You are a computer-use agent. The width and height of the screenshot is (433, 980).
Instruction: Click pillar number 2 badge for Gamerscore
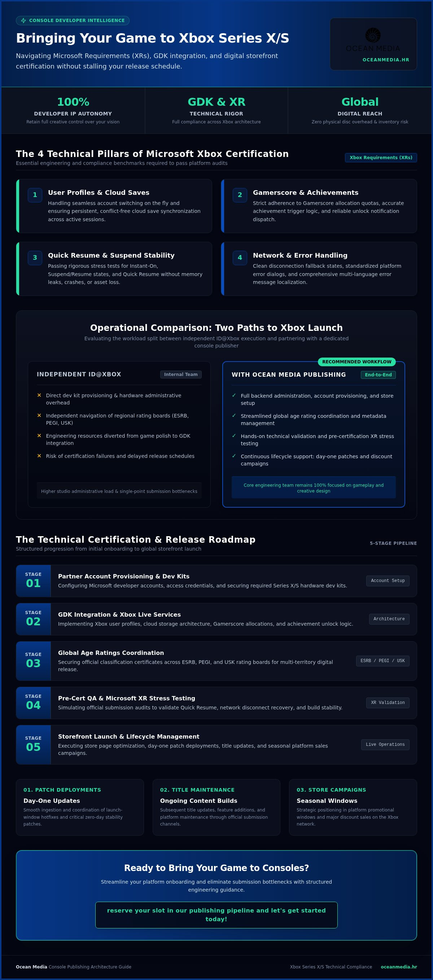click(x=240, y=195)
